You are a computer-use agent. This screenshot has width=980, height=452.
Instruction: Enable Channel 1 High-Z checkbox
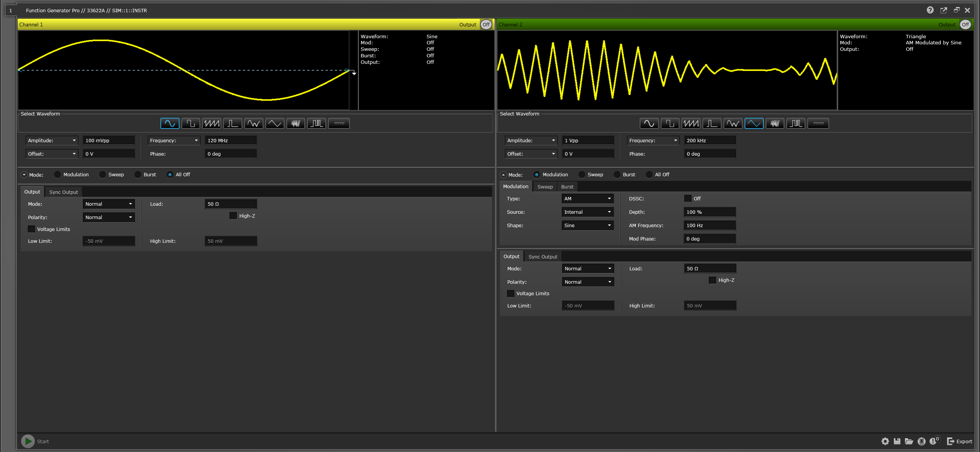click(x=233, y=216)
